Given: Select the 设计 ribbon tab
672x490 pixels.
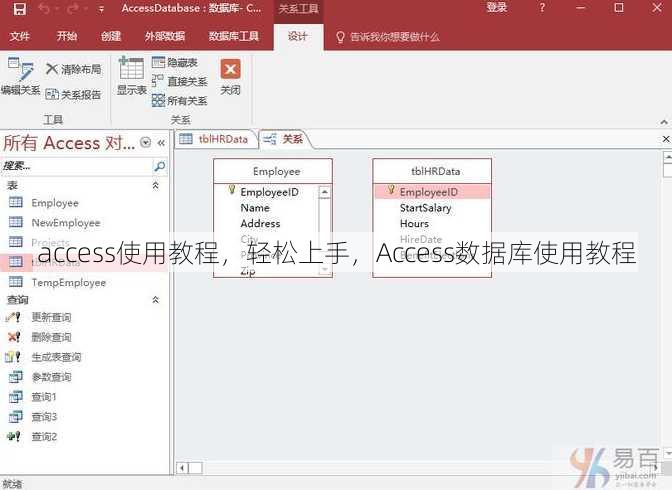Looking at the screenshot, I should pyautogui.click(x=298, y=36).
